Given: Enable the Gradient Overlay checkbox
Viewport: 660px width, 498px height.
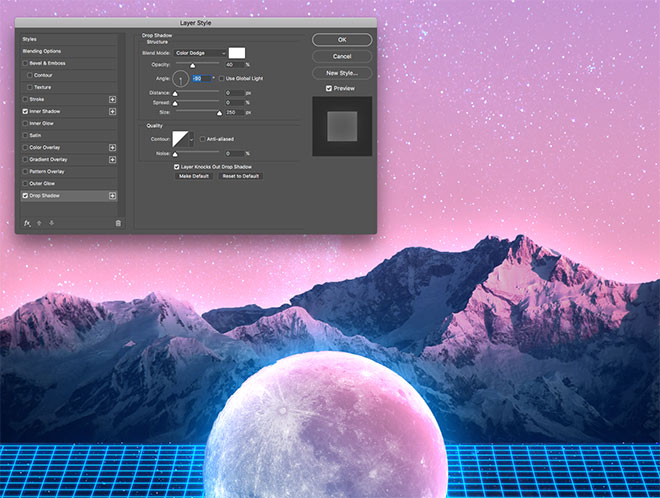Looking at the screenshot, I should click(25, 160).
